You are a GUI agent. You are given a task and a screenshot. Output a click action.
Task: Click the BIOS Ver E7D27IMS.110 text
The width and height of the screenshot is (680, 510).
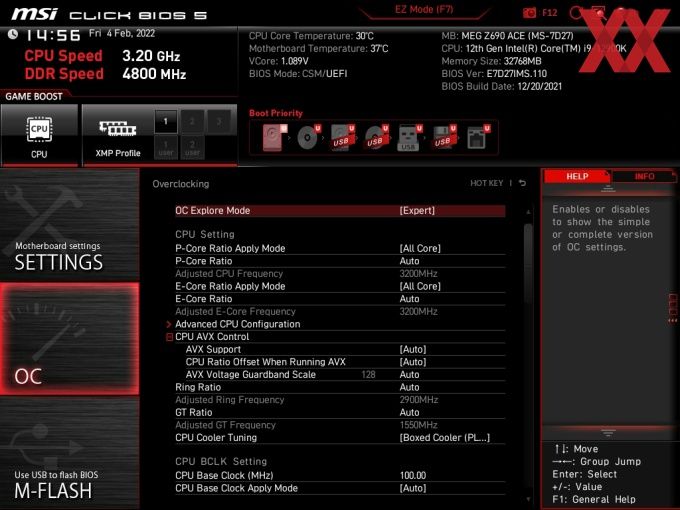pyautogui.click(x=494, y=74)
